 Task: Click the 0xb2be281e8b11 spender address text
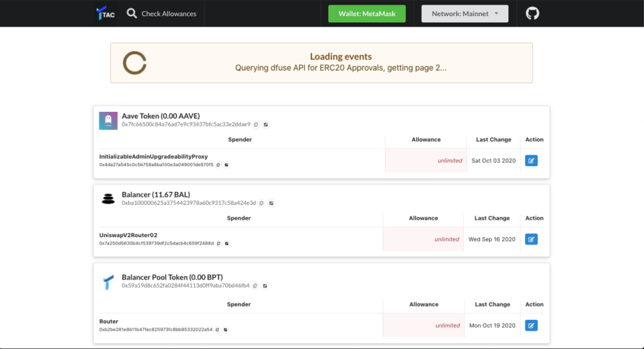tap(156, 330)
